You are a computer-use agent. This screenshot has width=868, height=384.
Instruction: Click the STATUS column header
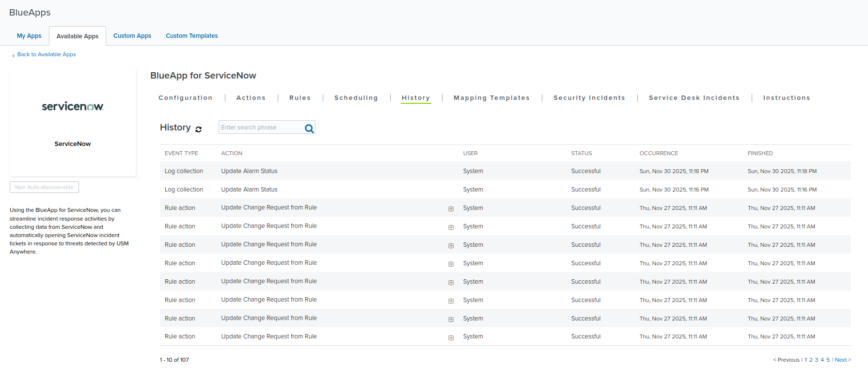[x=582, y=153]
